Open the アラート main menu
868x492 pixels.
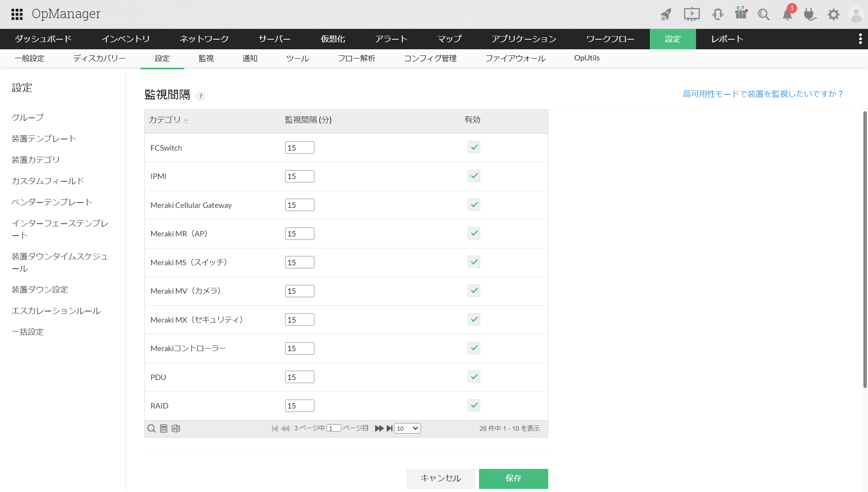pos(391,39)
